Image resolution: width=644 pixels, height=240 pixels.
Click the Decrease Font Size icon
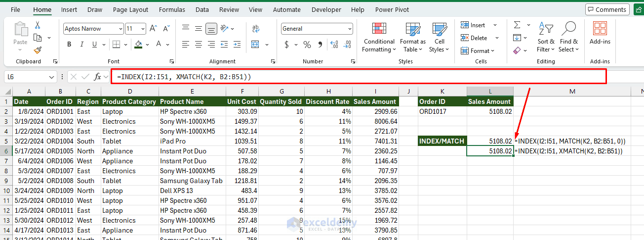pyautogui.click(x=165, y=29)
